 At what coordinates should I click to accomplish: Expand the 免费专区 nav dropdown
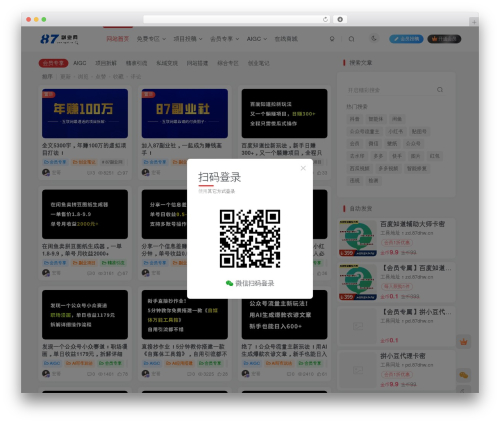pyautogui.click(x=151, y=39)
